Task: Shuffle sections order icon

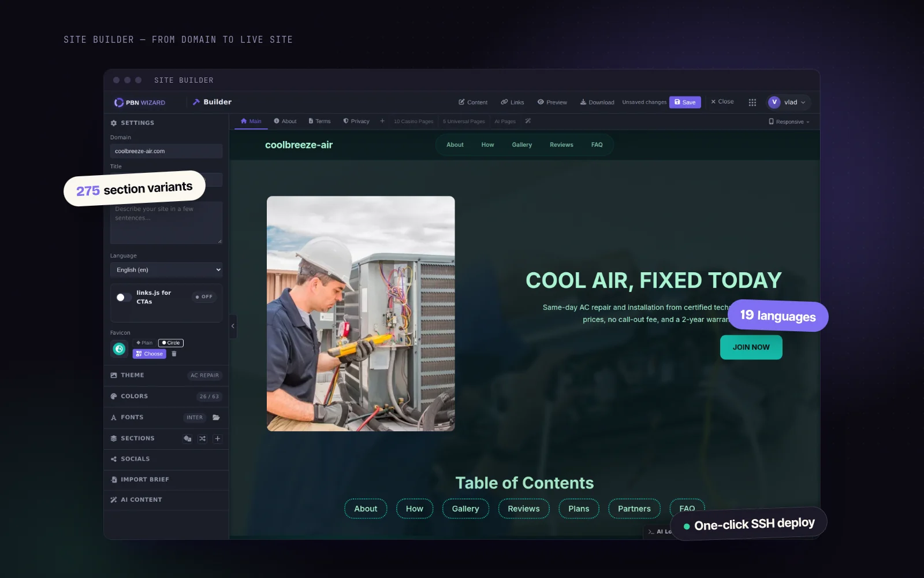Action: [202, 439]
